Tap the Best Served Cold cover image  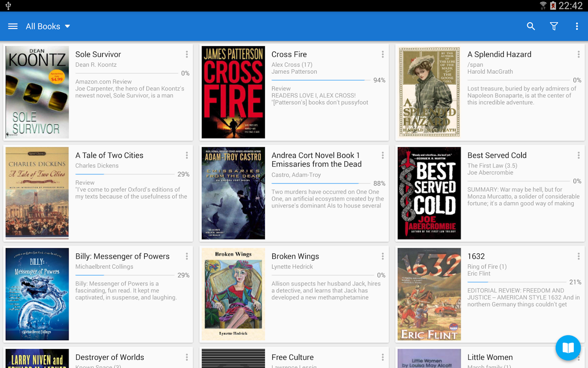pos(429,193)
